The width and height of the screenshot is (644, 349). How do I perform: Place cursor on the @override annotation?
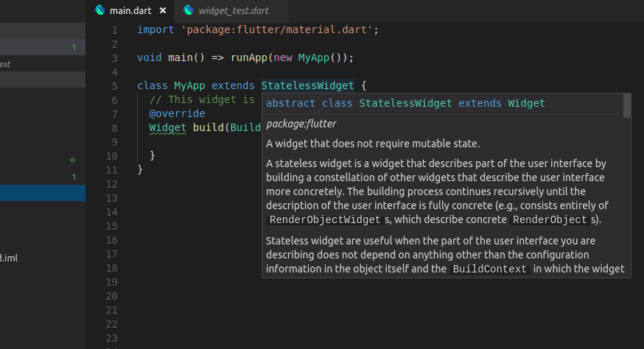pos(177,113)
